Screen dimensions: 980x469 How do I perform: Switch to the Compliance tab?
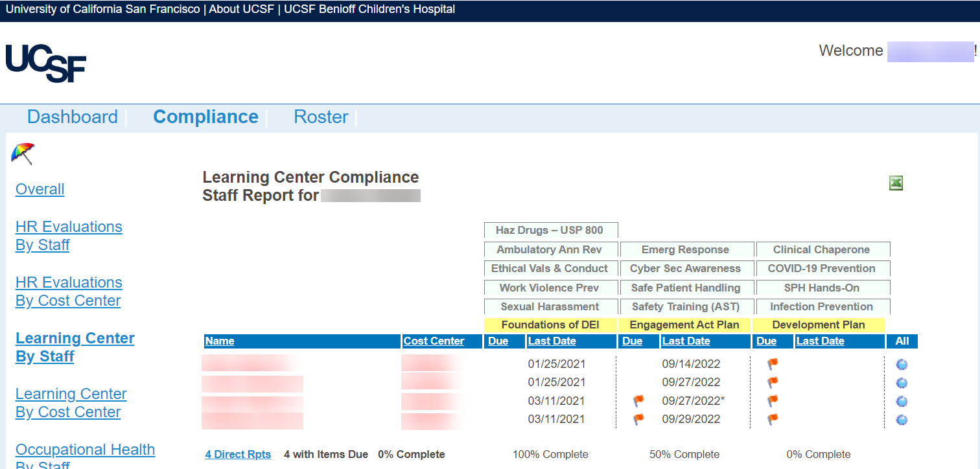pyautogui.click(x=205, y=117)
